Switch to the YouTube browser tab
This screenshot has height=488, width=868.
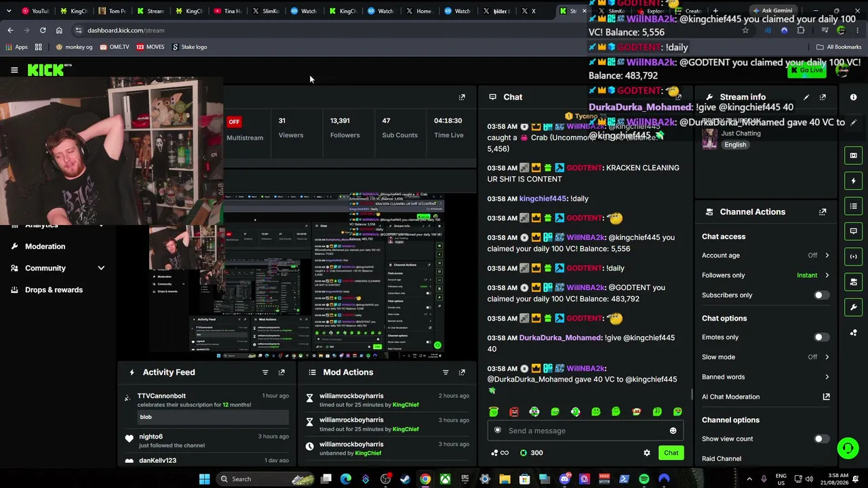pos(35,11)
